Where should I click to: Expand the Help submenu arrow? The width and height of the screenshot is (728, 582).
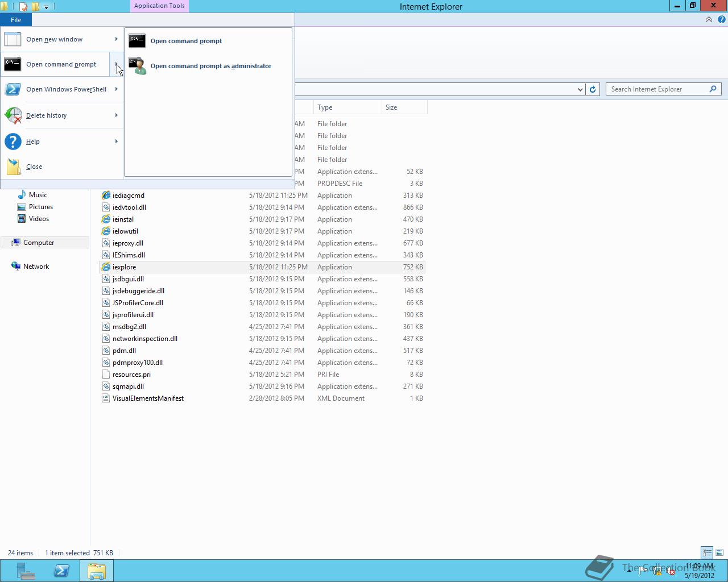[117, 142]
